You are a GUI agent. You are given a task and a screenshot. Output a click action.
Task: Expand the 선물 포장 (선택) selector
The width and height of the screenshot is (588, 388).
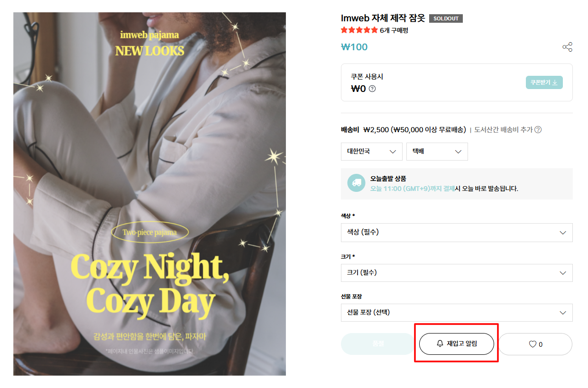coord(457,313)
